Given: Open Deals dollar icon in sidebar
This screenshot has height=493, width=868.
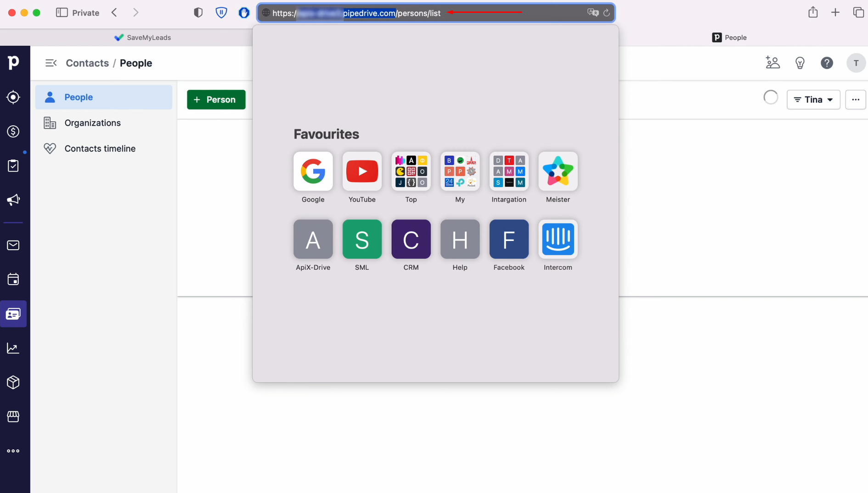Looking at the screenshot, I should click(x=13, y=132).
